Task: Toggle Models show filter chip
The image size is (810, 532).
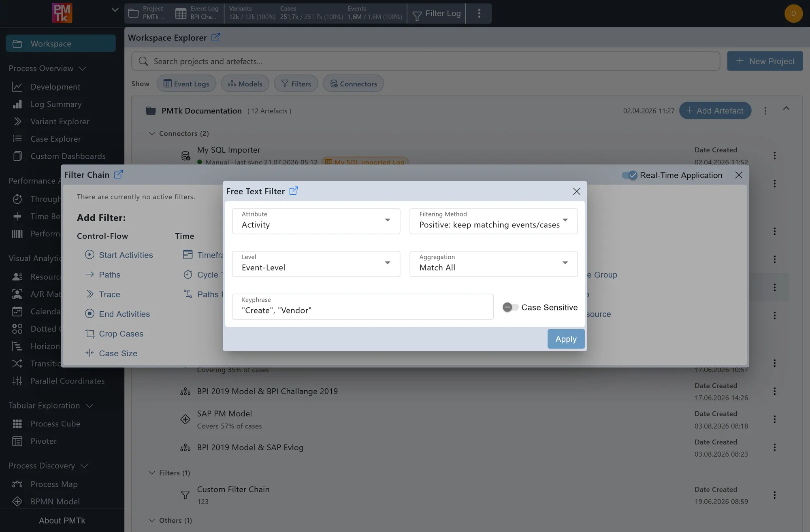Action: pyautogui.click(x=245, y=83)
